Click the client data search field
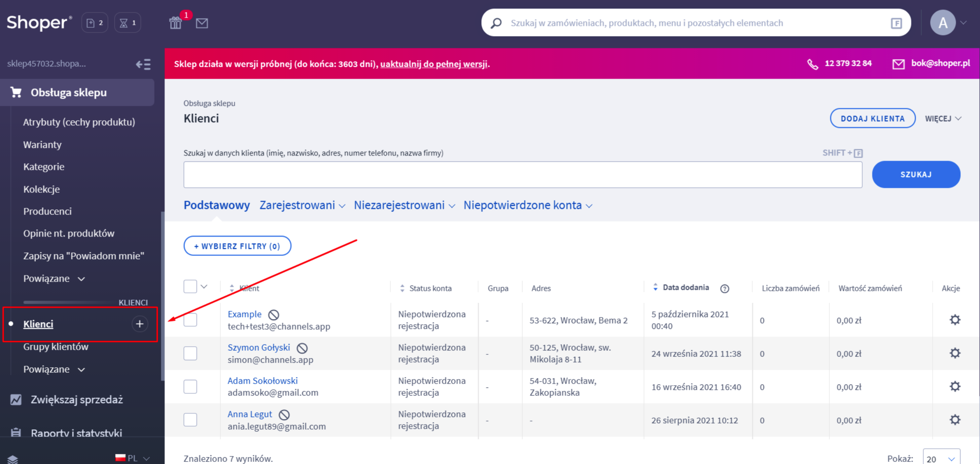 [x=522, y=175]
